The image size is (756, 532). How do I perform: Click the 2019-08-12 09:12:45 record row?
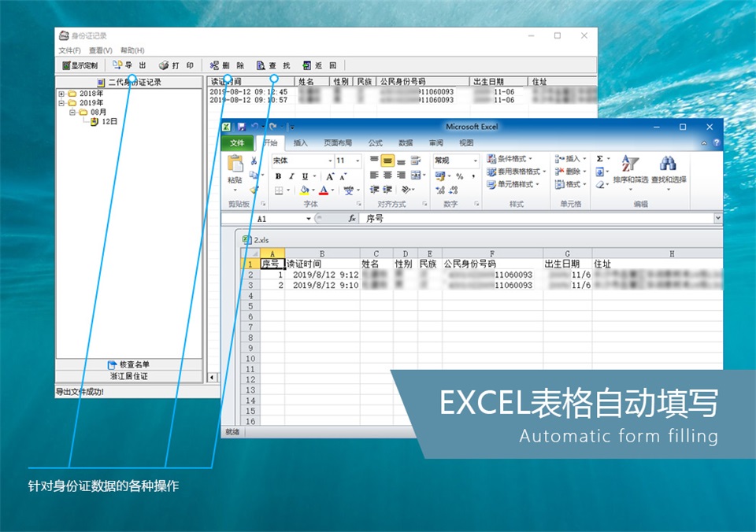click(402, 91)
